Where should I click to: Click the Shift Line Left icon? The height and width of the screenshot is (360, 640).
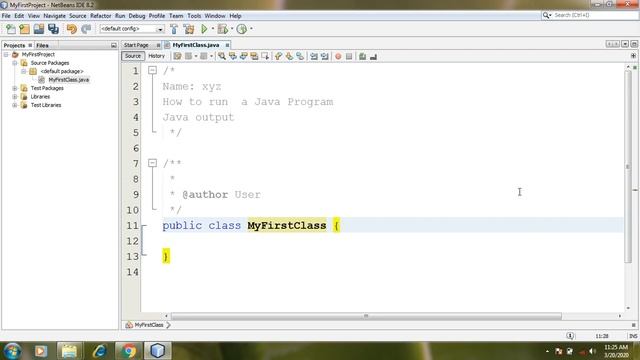[x=314, y=56]
